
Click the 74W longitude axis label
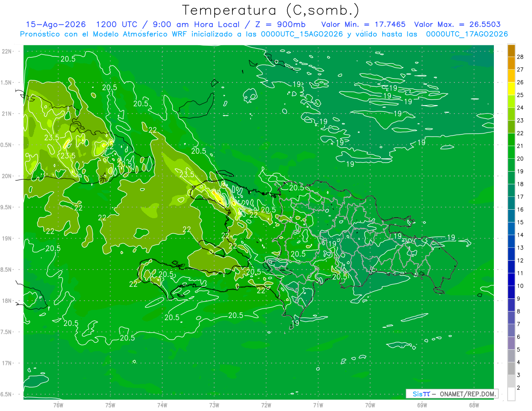[x=162, y=405]
